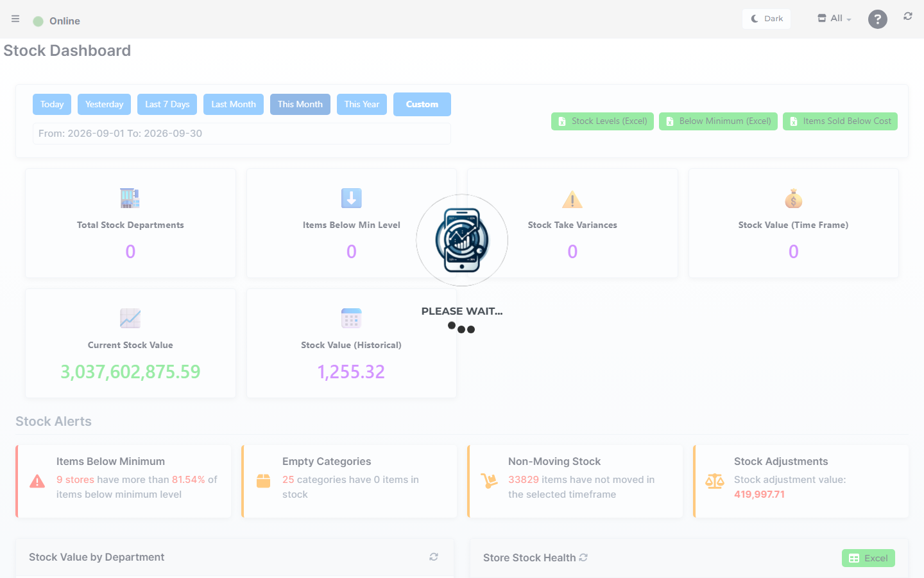Choose the Custom date range button
924x578 pixels.
pyautogui.click(x=422, y=104)
